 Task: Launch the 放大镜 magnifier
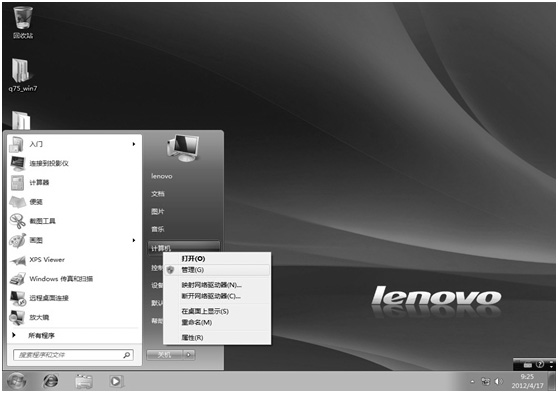click(x=73, y=317)
